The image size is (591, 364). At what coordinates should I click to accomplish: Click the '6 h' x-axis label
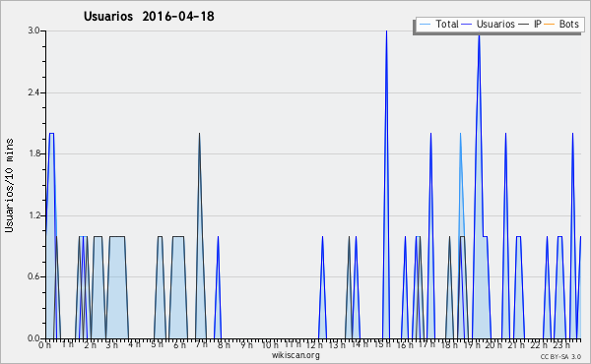point(179,345)
